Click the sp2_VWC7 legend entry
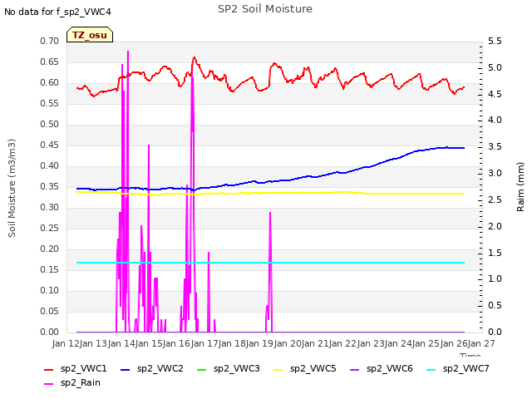Viewport: 532px width, 399px height. 458,368
